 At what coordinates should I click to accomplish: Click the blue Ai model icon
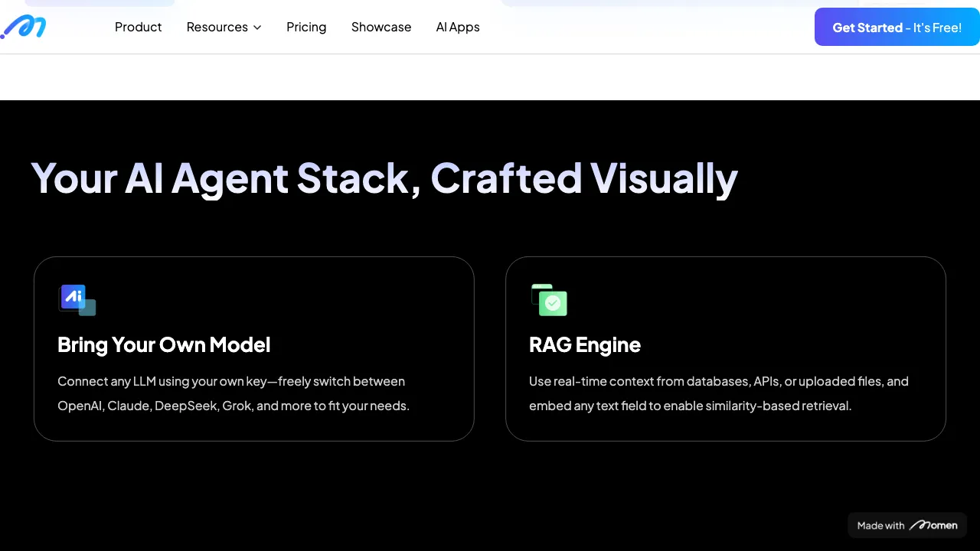[77, 299]
